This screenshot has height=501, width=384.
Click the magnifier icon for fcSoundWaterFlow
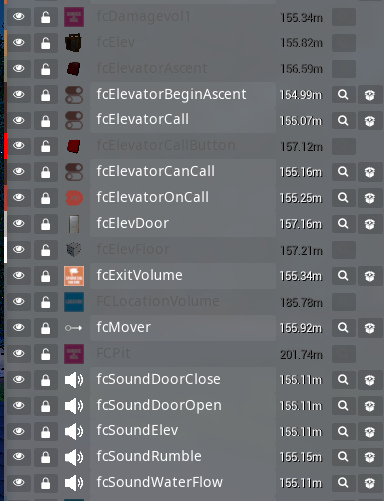pos(343,483)
